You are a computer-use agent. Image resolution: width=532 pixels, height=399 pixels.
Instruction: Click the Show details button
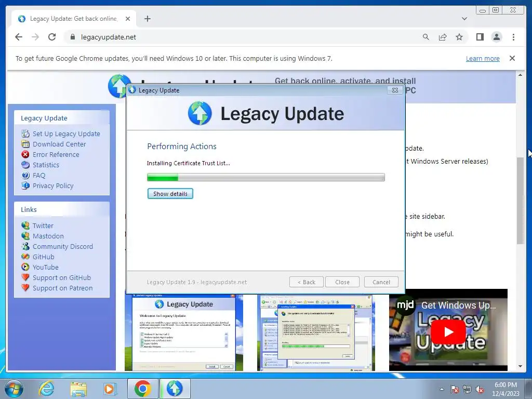click(x=170, y=194)
